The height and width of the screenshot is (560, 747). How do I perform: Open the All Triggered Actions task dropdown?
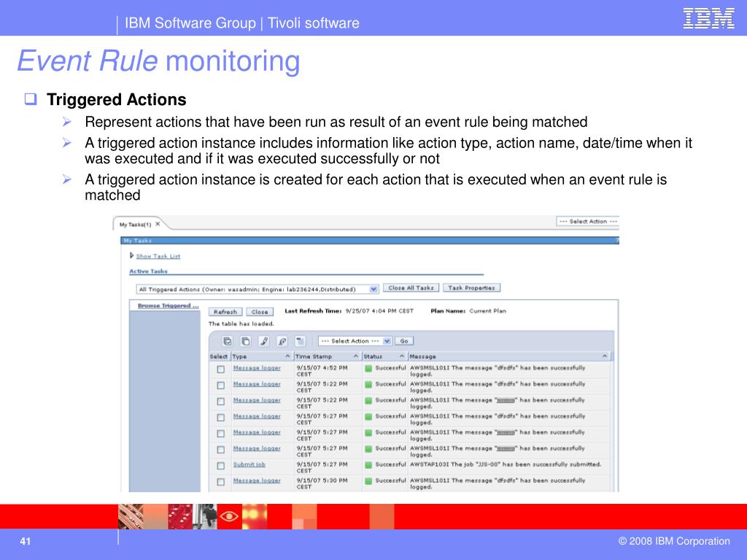click(258, 289)
